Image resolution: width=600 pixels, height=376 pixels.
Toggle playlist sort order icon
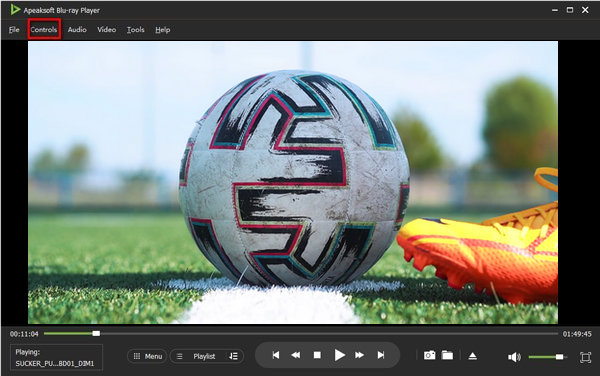tap(233, 356)
